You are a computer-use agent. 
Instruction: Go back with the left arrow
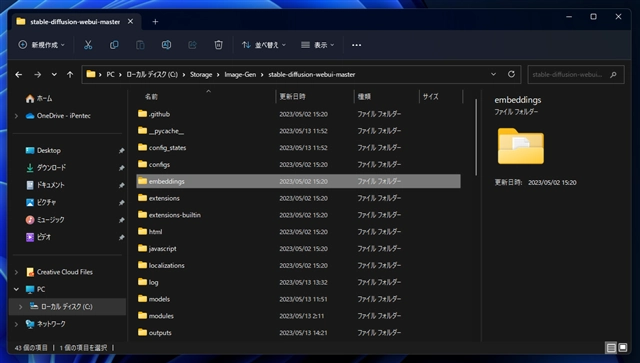(x=19, y=74)
